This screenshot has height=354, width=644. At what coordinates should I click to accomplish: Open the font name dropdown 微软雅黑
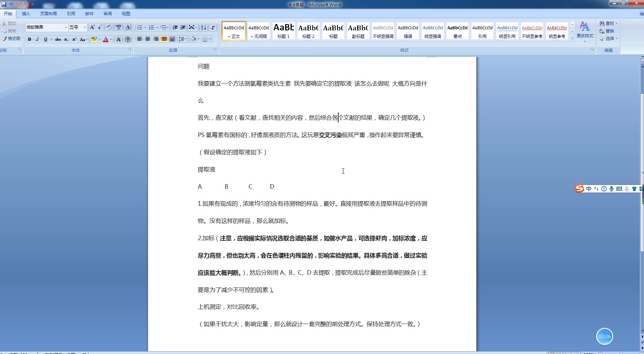(x=66, y=27)
